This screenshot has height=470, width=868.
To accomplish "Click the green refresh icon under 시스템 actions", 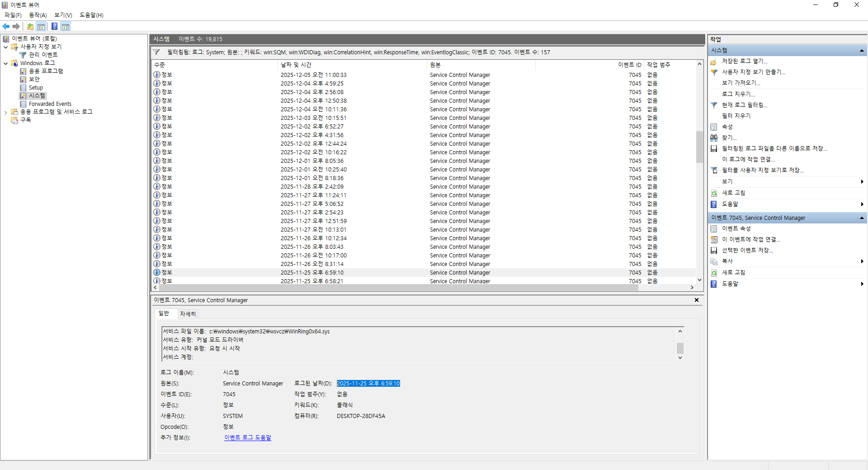I will click(x=714, y=193).
